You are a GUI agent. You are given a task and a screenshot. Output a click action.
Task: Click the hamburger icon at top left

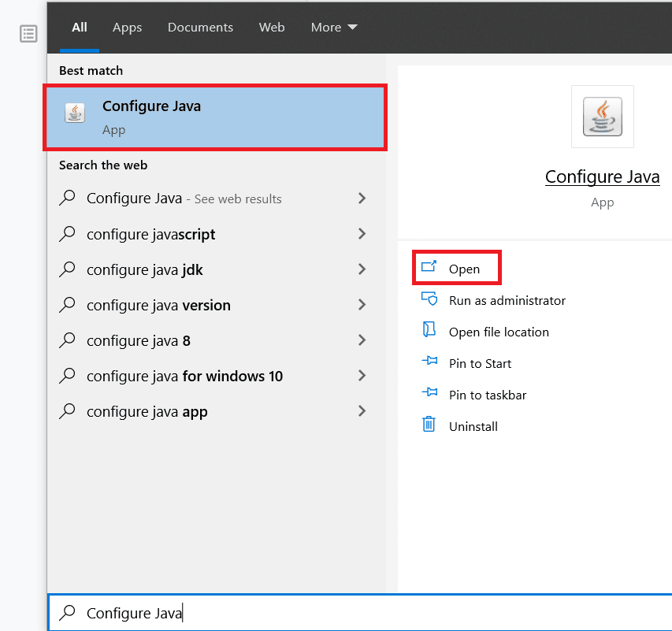click(28, 33)
